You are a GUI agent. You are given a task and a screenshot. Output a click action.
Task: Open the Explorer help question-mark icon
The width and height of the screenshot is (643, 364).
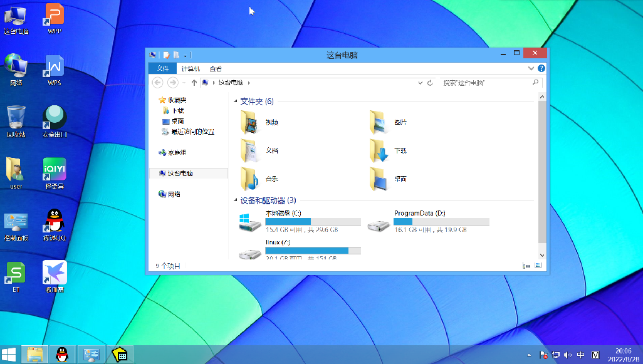[541, 68]
